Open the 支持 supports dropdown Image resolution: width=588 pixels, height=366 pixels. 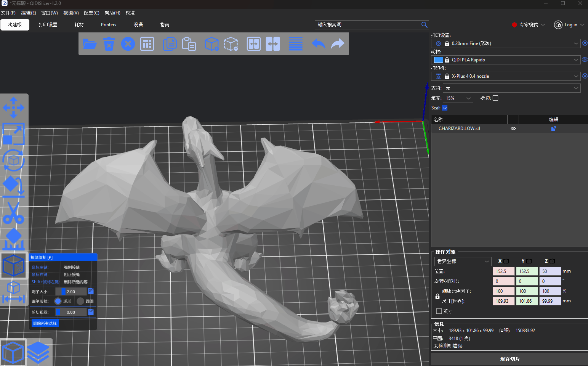[x=512, y=88]
